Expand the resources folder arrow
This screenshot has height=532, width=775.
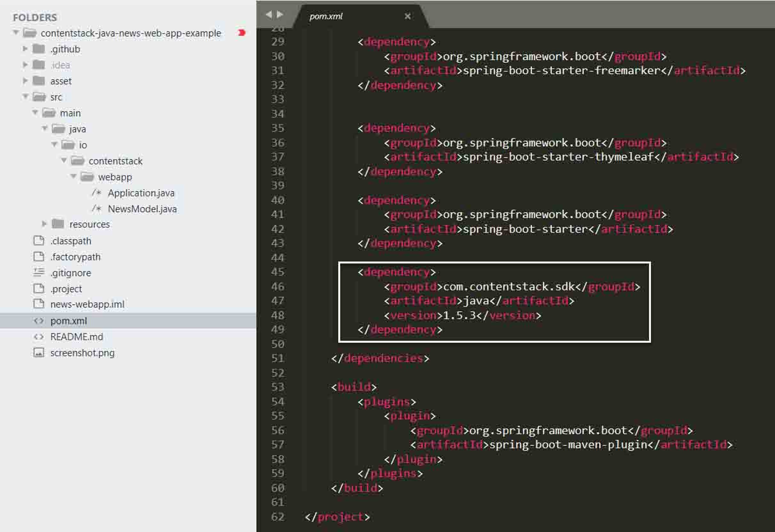44,224
